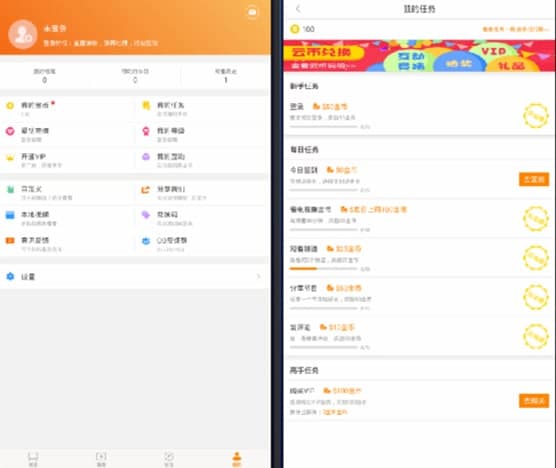This screenshot has width=556, height=468.
Task: Tap the stamp on the share book task
Action: [536, 297]
